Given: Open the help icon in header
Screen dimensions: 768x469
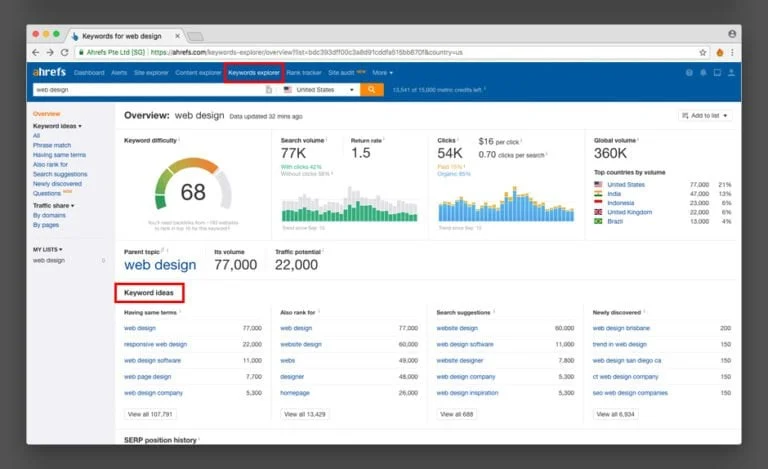Looking at the screenshot, I should (x=689, y=73).
